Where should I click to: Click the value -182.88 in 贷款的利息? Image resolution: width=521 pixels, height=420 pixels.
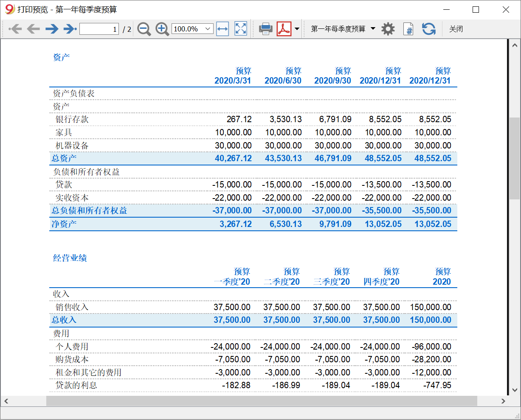point(236,385)
